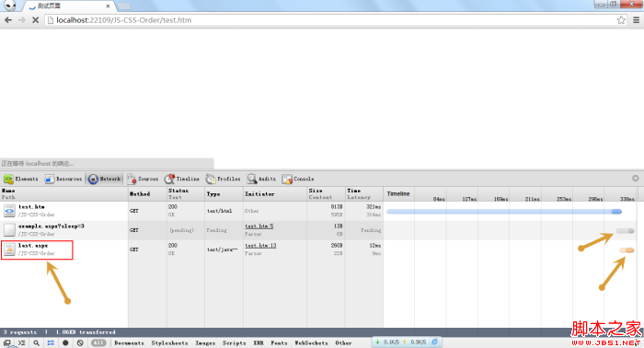Viewport: 644px width, 348px height.
Task: Bookmark this page with the star
Action: click(x=621, y=20)
